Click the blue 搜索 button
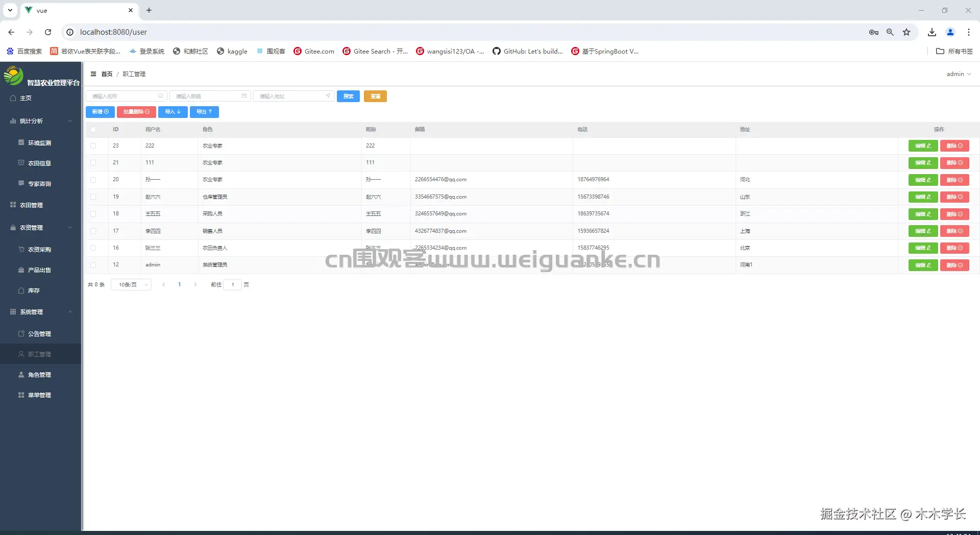This screenshot has width=980, height=535. coord(349,96)
